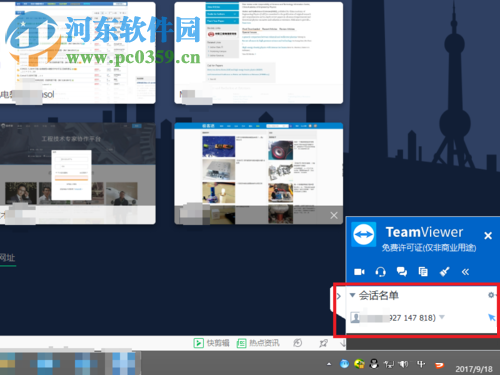Click the download arrow icon in browser bar

click(342, 343)
